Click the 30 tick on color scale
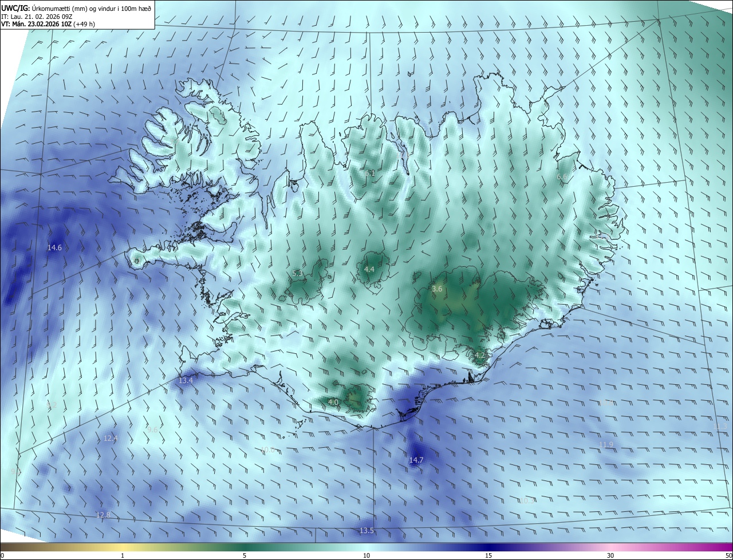 [x=610, y=556]
